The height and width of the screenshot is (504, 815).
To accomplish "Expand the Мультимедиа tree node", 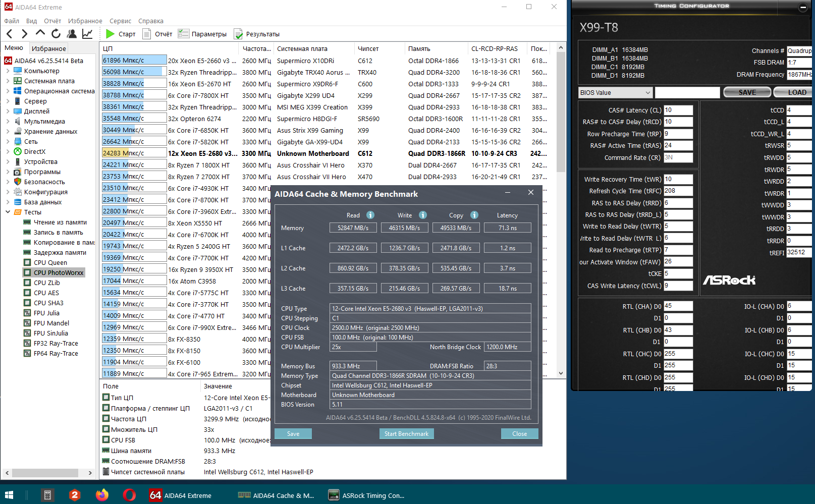I will point(8,122).
